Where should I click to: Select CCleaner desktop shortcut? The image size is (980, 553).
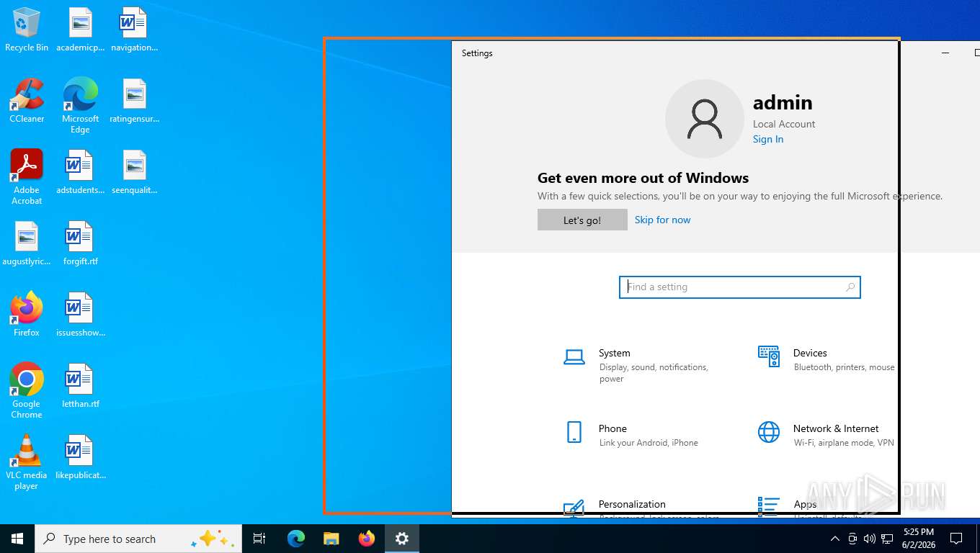pos(27,101)
